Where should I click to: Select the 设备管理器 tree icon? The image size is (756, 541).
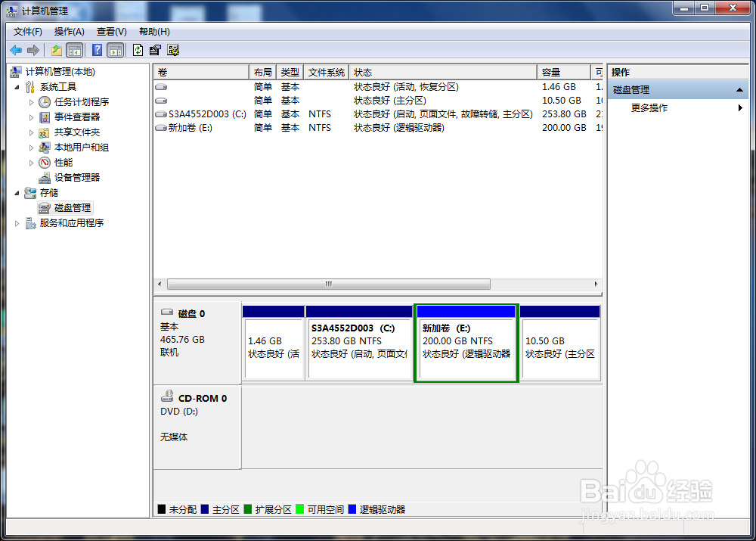pos(45,178)
